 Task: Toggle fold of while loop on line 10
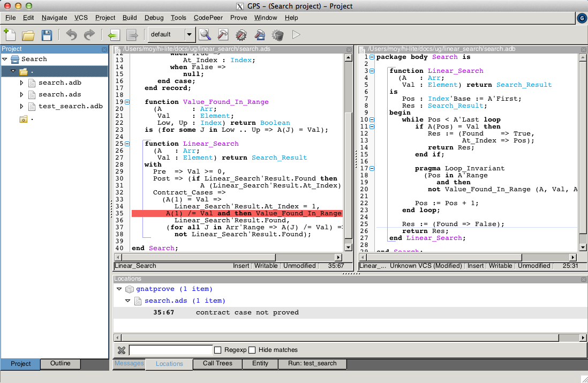[372, 119]
